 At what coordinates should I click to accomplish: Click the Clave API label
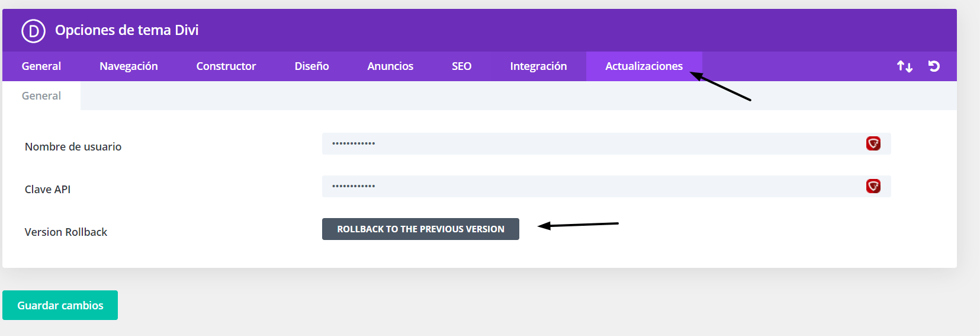click(47, 189)
